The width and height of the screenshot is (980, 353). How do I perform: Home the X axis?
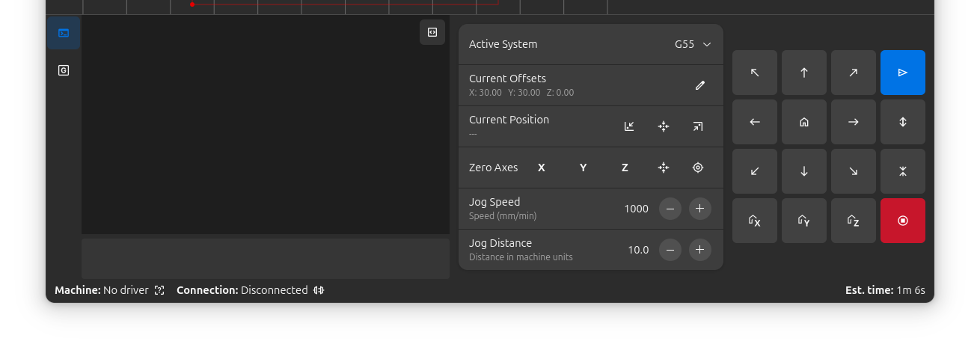click(x=754, y=221)
